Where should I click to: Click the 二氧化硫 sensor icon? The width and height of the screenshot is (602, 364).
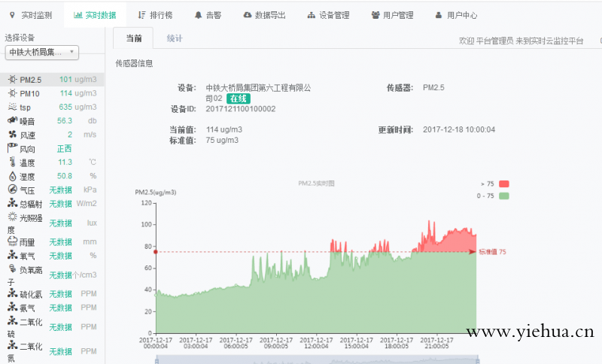pyautogui.click(x=12, y=320)
